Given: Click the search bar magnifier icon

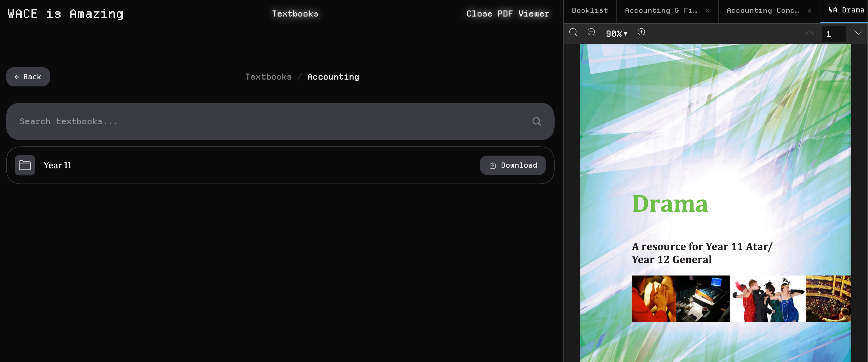Looking at the screenshot, I should tap(537, 122).
